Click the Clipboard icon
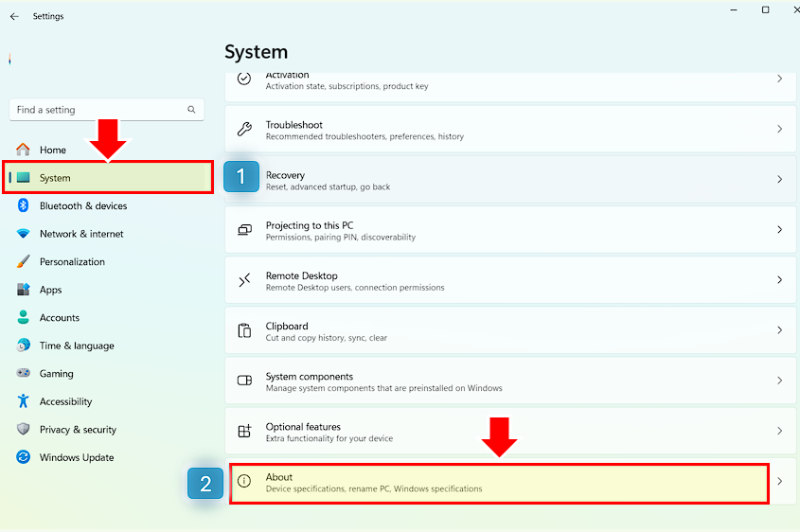The height and width of the screenshot is (532, 800). click(244, 330)
